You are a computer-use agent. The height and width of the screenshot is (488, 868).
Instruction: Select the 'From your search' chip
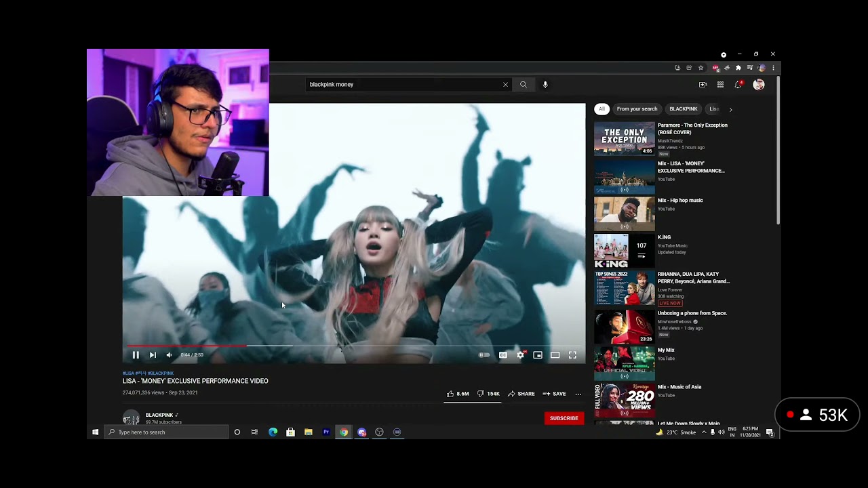coord(637,109)
